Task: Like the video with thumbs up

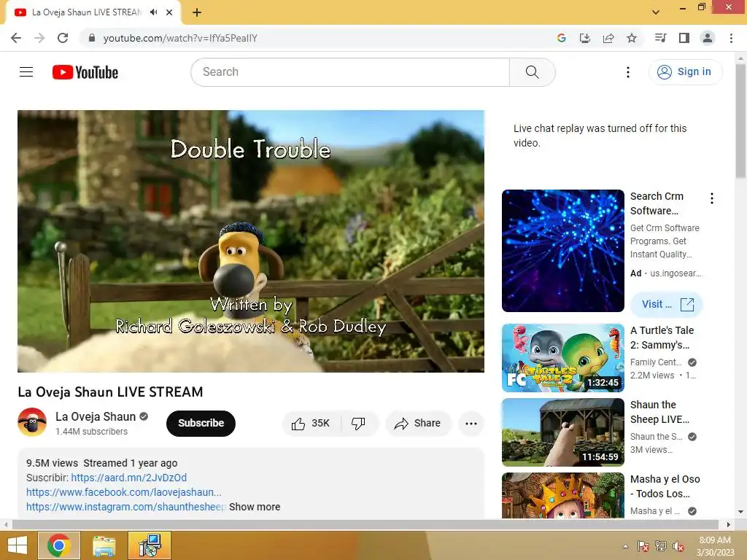Action: tap(311, 424)
